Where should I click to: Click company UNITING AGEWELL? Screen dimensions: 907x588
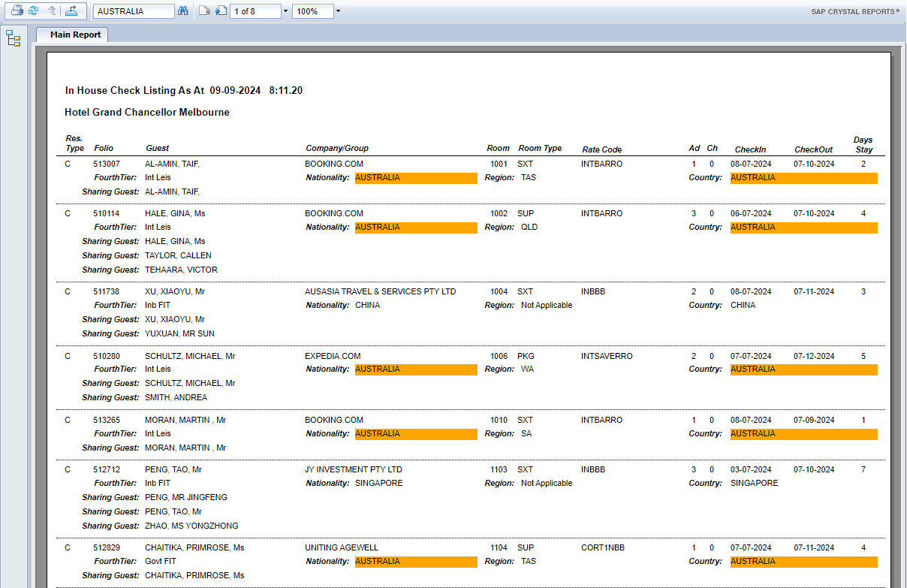(x=342, y=547)
